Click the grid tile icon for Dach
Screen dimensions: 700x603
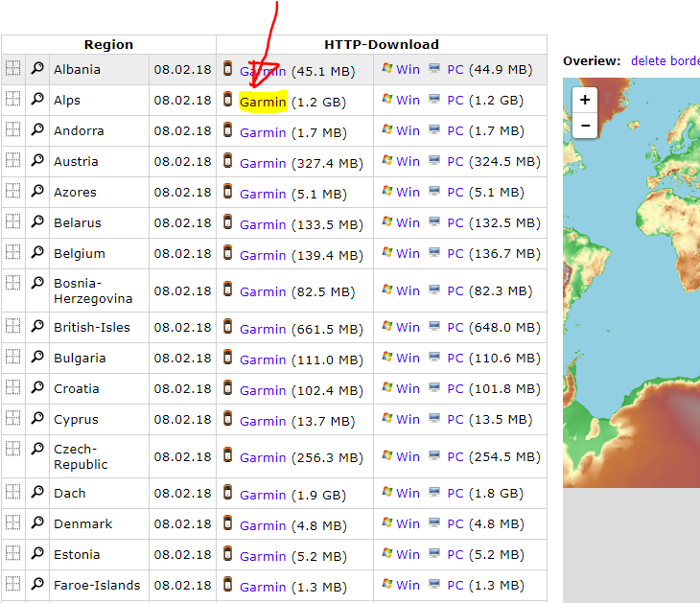coord(13,492)
